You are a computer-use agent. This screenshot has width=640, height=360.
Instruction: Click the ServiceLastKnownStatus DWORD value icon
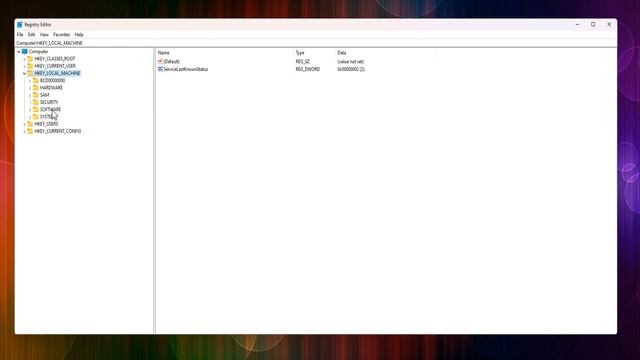click(160, 69)
